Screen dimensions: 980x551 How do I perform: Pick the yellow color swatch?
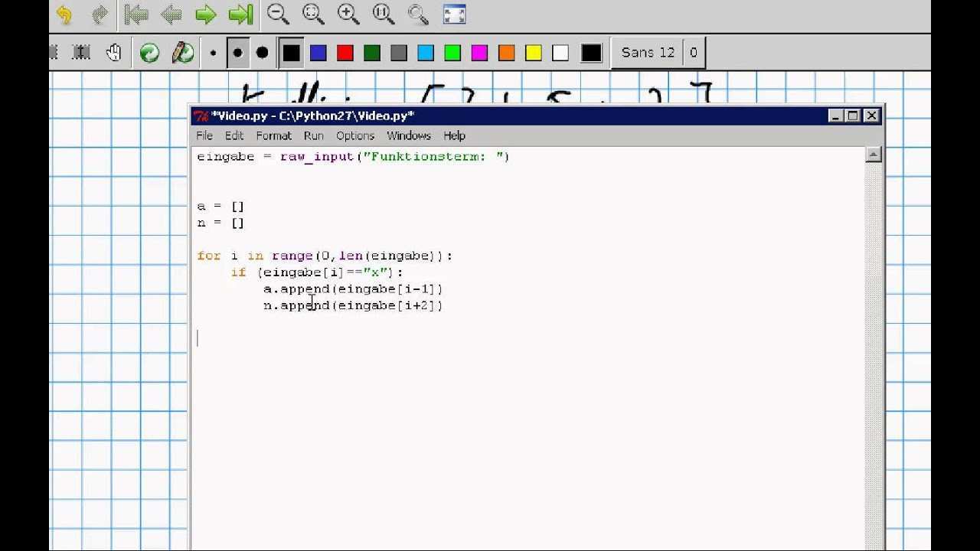tap(534, 53)
